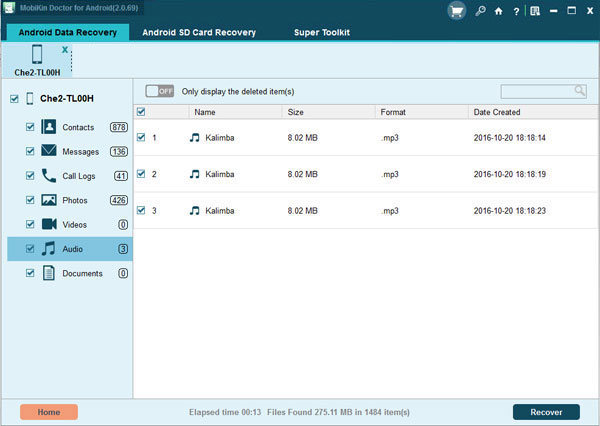Viewport: 600px width, 426px height.
Task: Toggle select-all checkbox in table header
Action: click(x=141, y=112)
